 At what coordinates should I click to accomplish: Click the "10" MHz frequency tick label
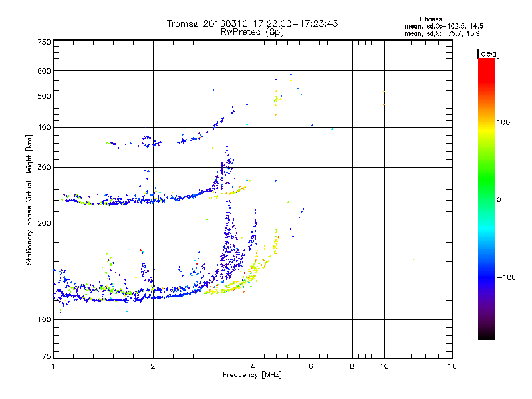pos(384,366)
